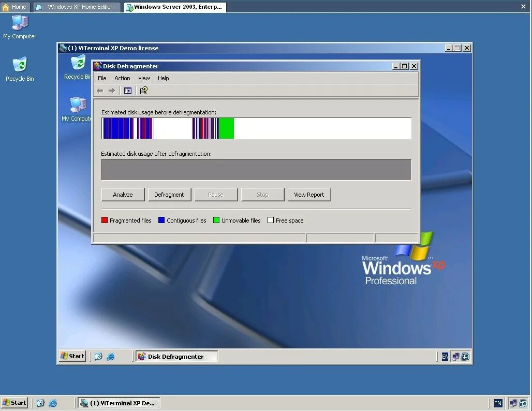Image resolution: width=532 pixels, height=411 pixels.
Task: Click network connection icon in outer system tray
Action: click(x=513, y=403)
